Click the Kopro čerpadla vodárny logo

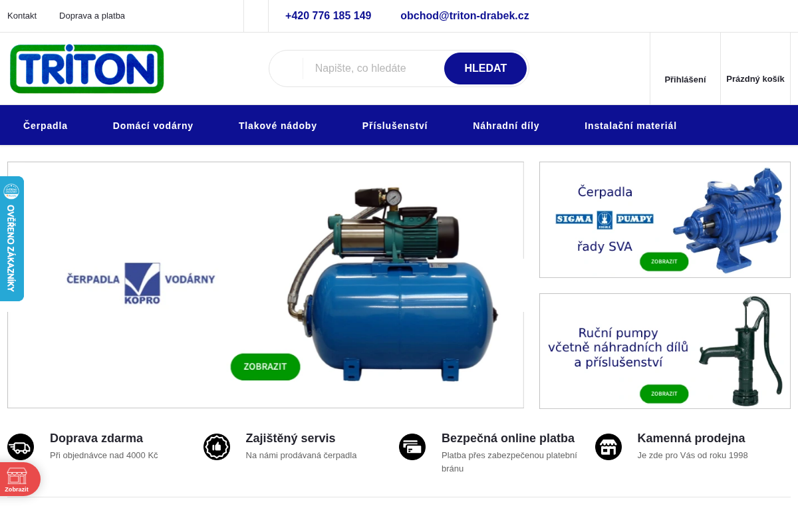[141, 284]
